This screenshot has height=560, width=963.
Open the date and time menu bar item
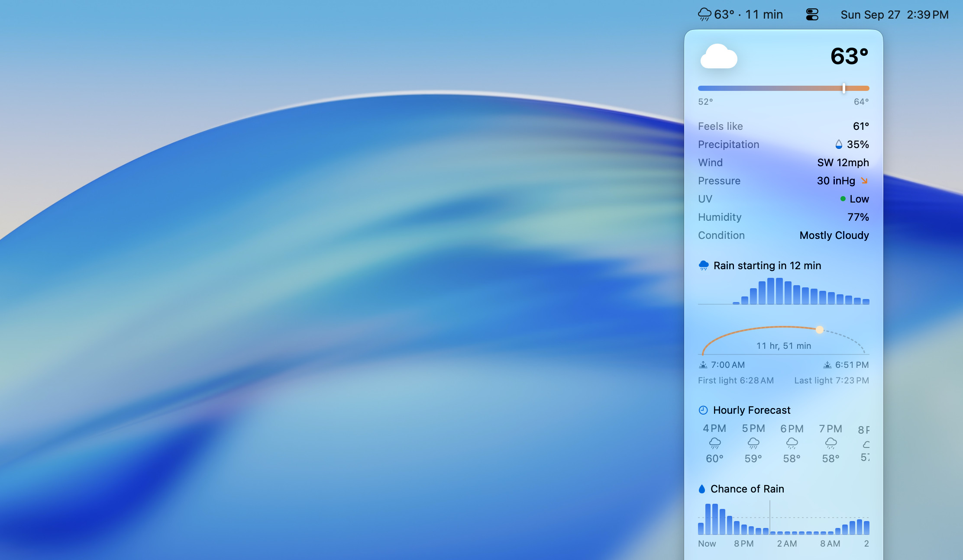[895, 15]
